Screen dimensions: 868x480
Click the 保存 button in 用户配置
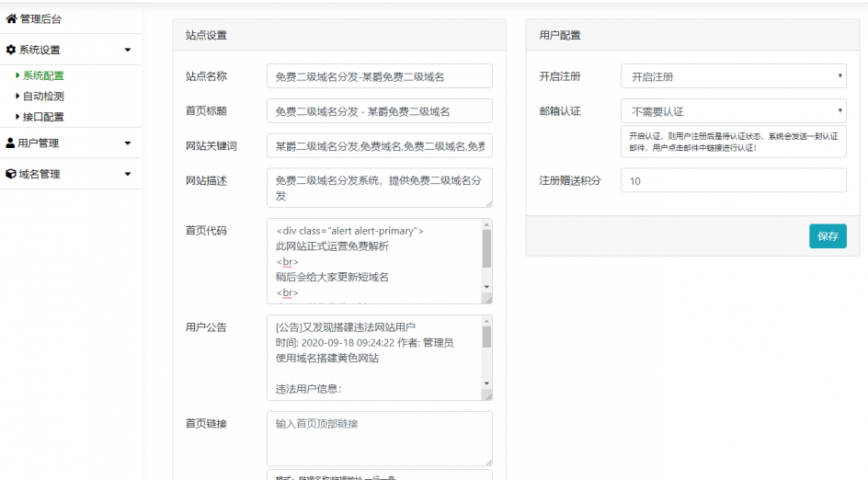tap(828, 235)
